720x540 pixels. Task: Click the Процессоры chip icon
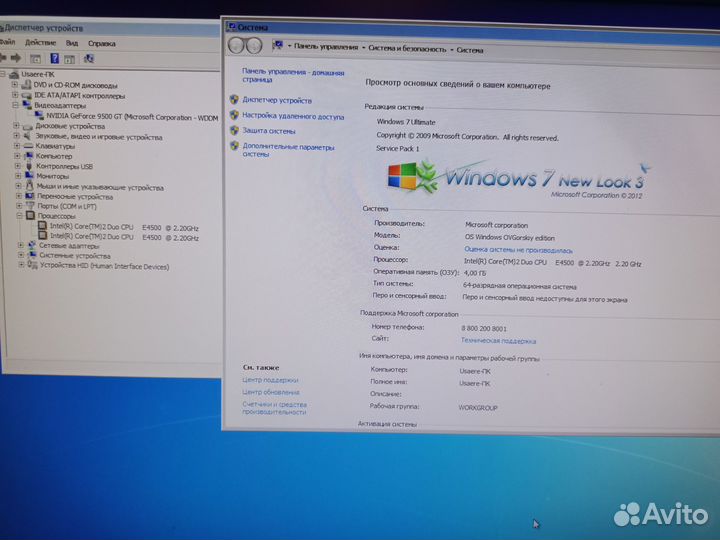point(30,215)
